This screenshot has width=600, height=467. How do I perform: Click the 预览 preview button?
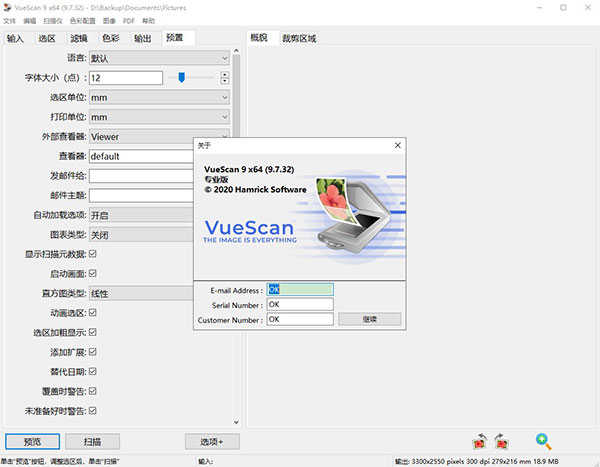[33, 442]
